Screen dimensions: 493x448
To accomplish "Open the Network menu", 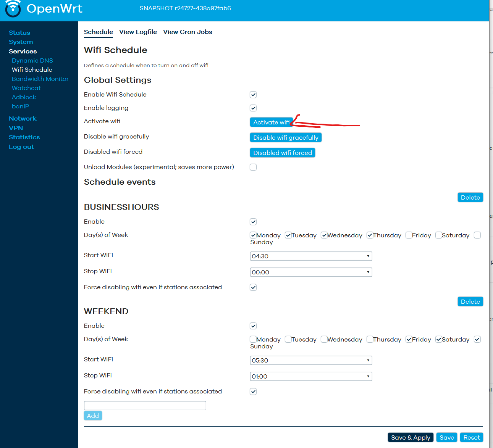I will [23, 119].
